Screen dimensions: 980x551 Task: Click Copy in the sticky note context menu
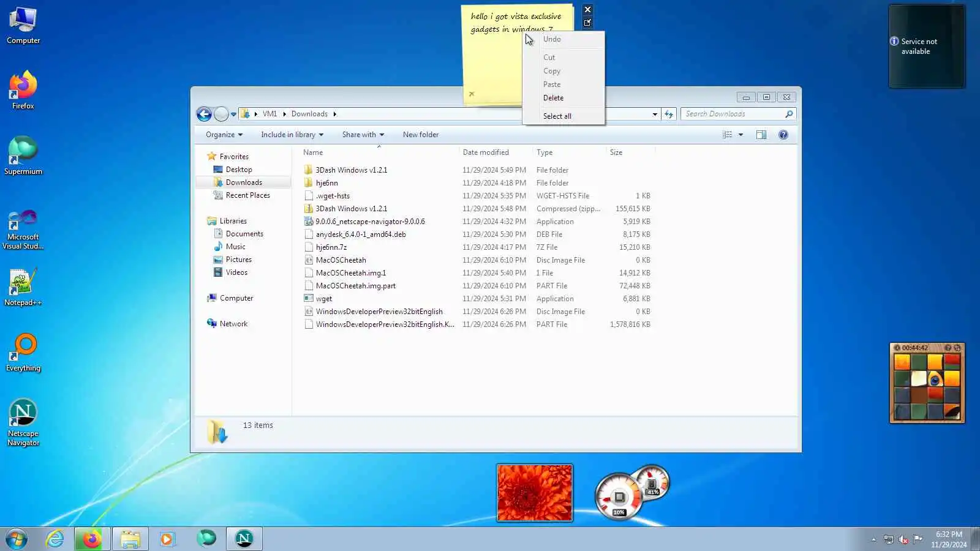coord(563,71)
